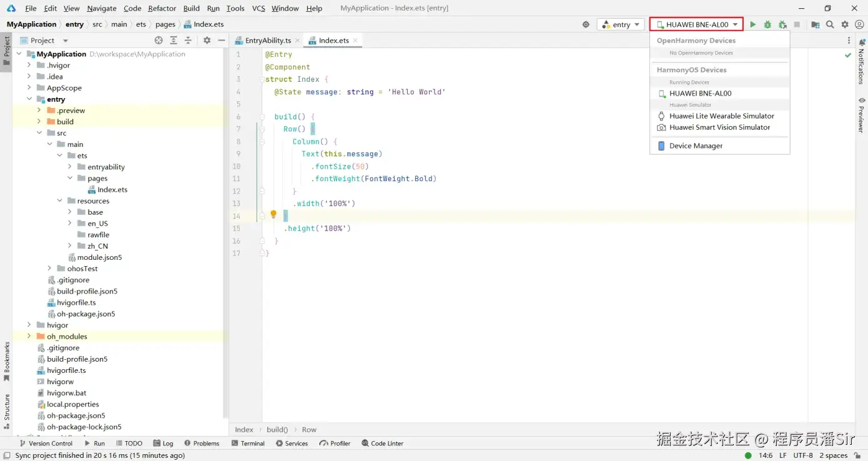Open the Code Linter tool window
The height and width of the screenshot is (461, 868).
pyautogui.click(x=382, y=444)
